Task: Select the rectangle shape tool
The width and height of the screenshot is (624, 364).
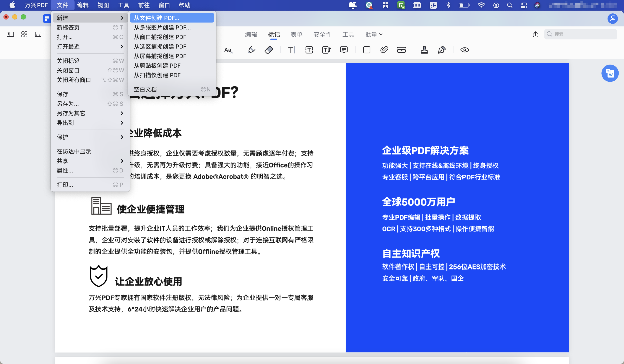Action: coord(366,50)
